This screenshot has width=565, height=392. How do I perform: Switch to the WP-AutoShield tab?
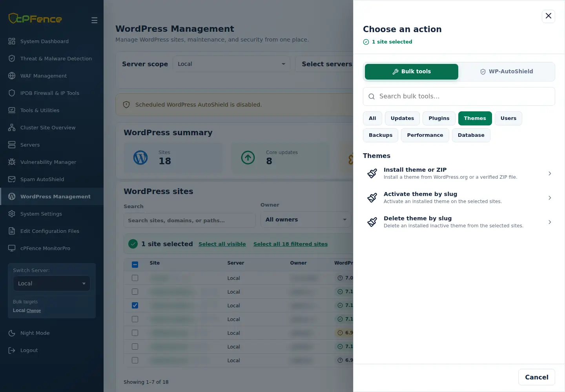click(x=507, y=71)
